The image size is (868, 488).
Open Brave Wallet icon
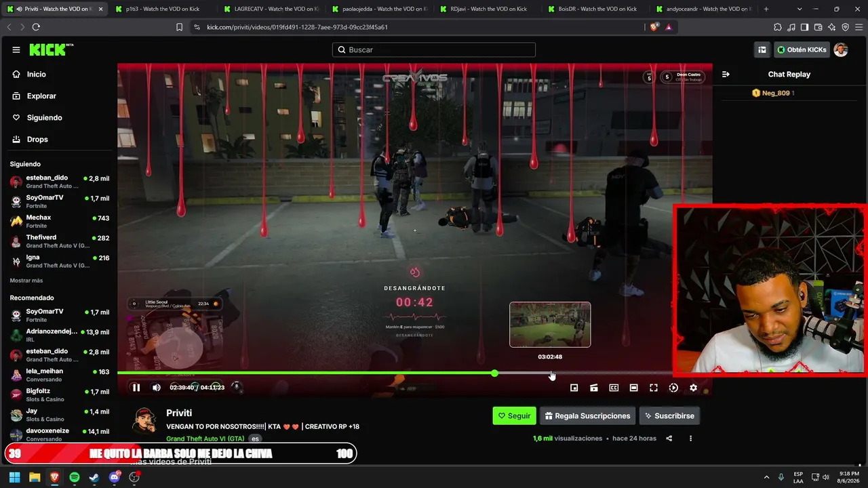pyautogui.click(x=818, y=27)
